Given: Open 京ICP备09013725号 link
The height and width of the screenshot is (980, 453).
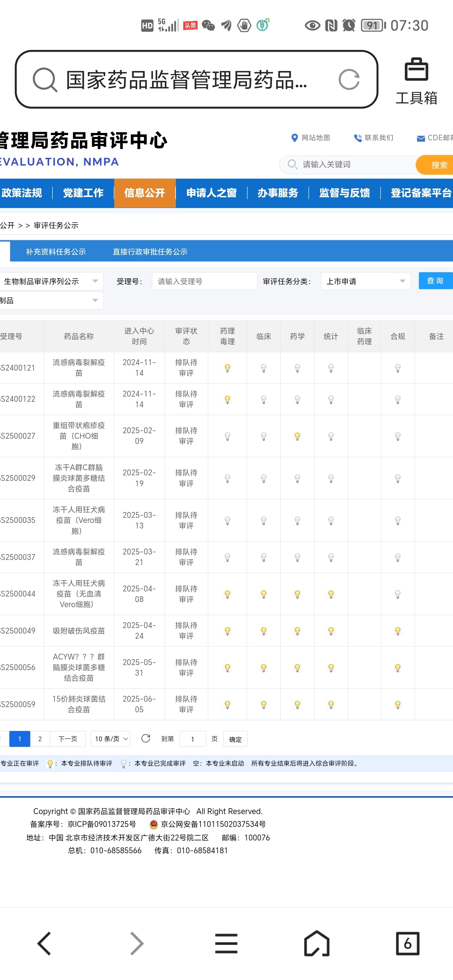Looking at the screenshot, I should tap(102, 824).
